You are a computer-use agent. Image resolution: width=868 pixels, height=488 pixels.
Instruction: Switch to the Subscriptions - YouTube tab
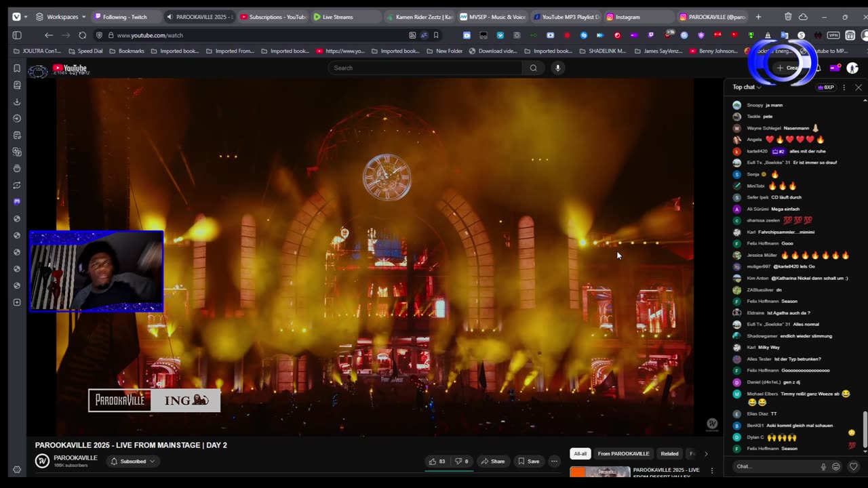pyautogui.click(x=273, y=17)
